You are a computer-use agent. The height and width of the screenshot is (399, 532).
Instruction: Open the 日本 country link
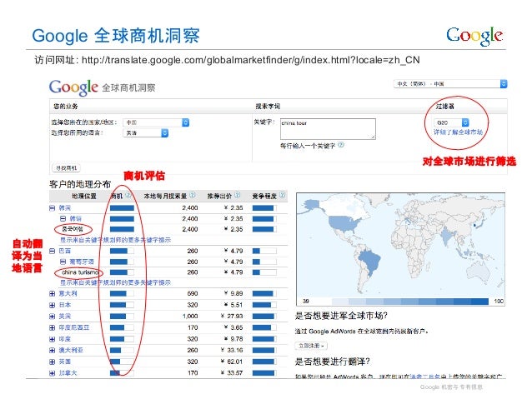click(65, 305)
